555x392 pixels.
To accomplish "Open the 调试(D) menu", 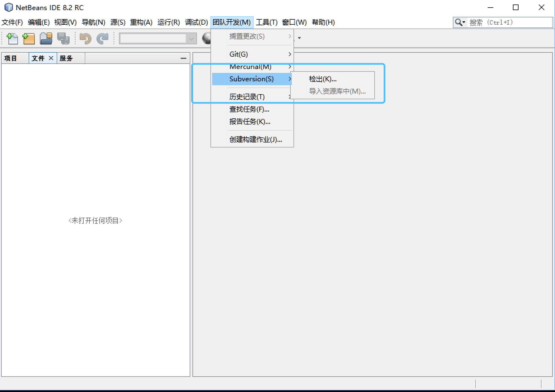I will click(196, 22).
